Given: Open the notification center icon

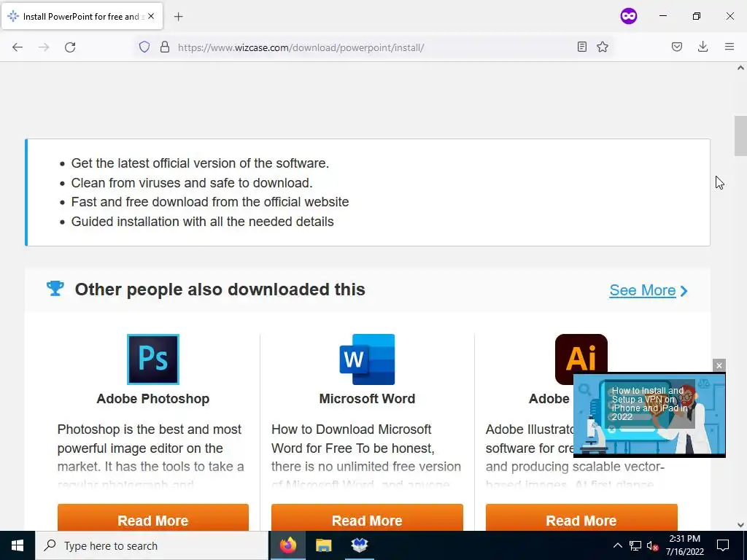Looking at the screenshot, I should (x=723, y=545).
